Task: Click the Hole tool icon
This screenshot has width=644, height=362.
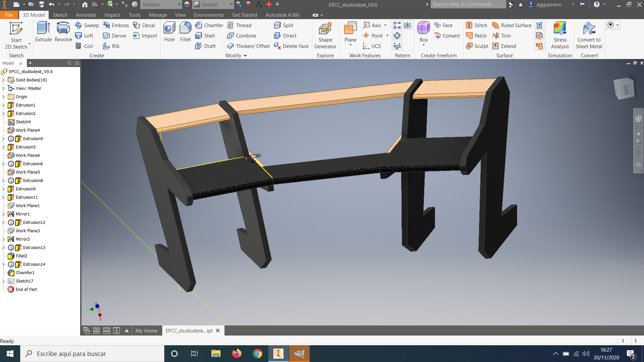Action: (169, 32)
